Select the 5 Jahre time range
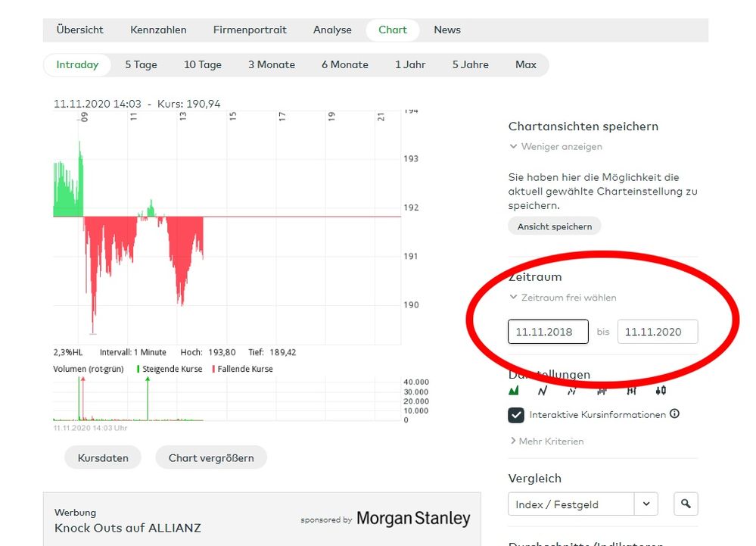This screenshot has height=546, width=756. 471,65
